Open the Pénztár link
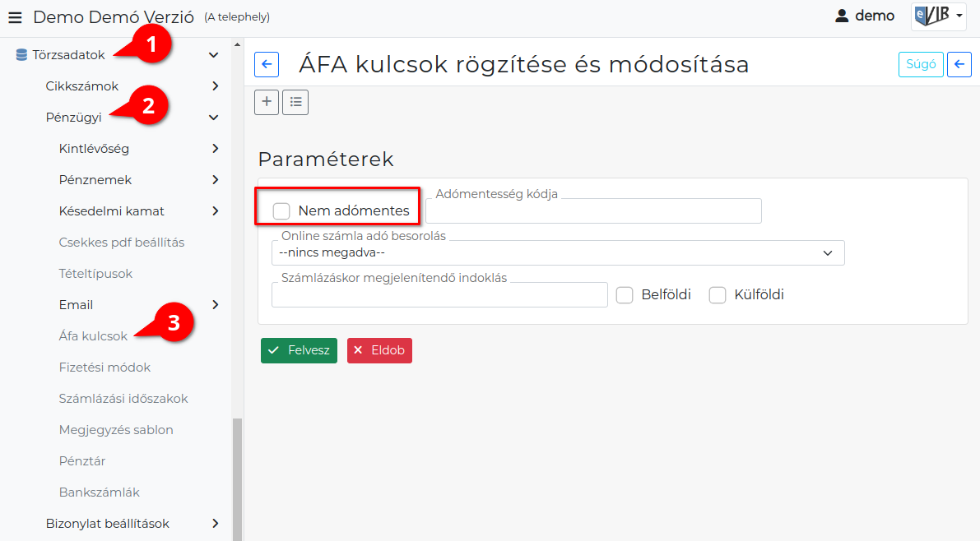980x541 pixels. coord(82,461)
